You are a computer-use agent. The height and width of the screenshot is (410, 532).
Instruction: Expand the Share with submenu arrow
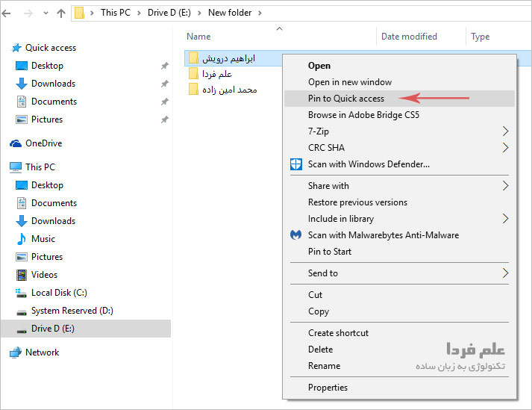(505, 186)
